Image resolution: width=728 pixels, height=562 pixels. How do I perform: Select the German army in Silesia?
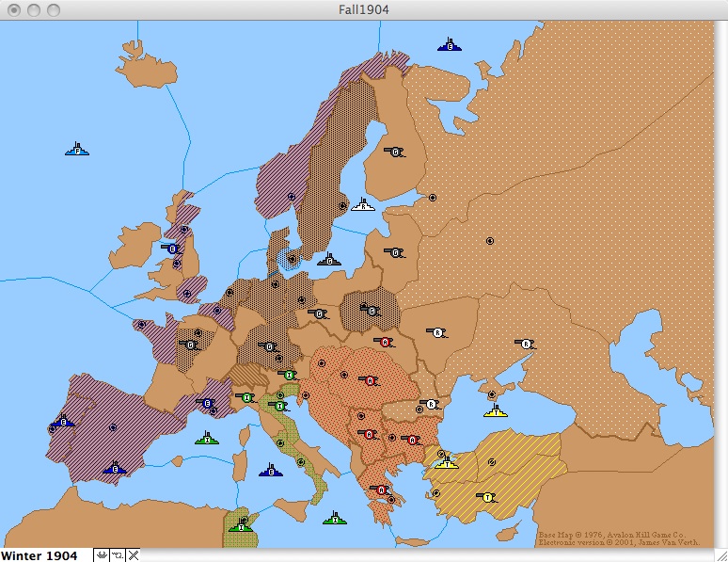click(x=319, y=314)
